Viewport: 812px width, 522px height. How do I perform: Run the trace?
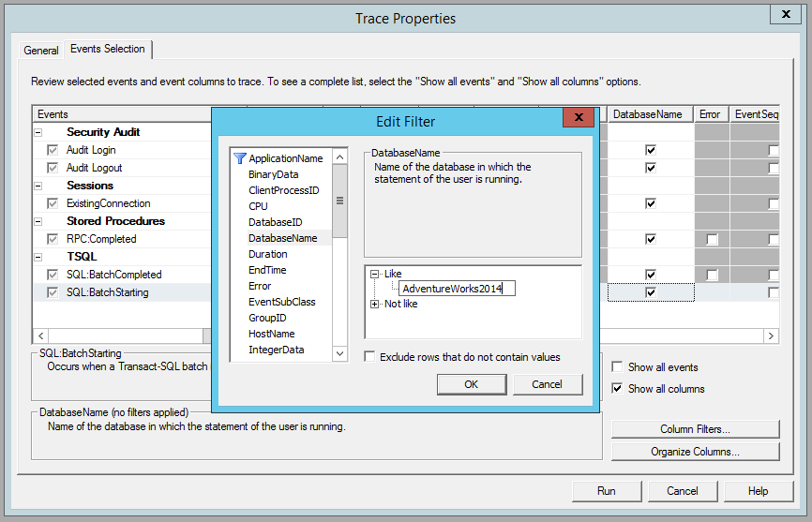(607, 491)
